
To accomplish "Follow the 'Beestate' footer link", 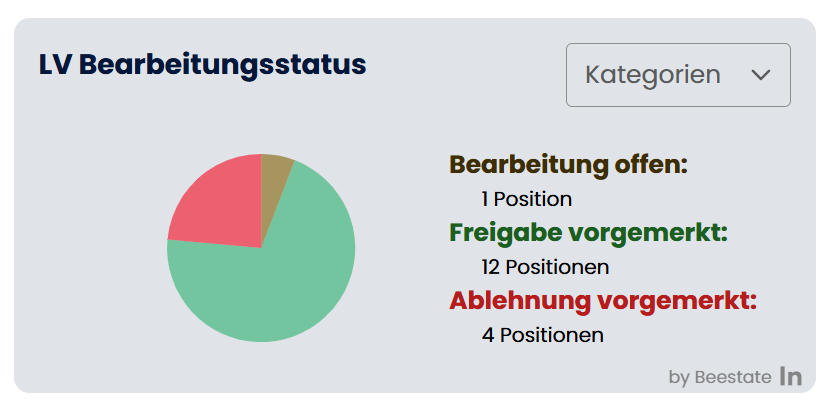I will [x=733, y=377].
